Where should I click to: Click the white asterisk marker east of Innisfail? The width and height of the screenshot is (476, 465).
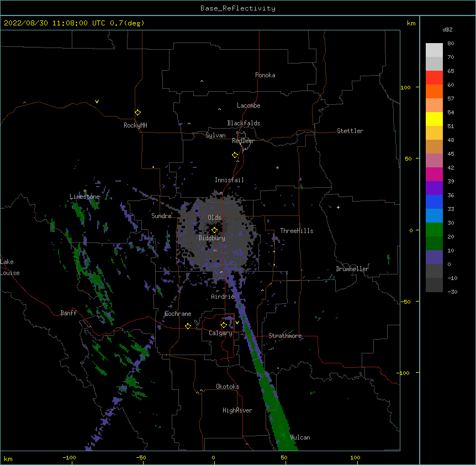pyautogui.click(x=277, y=167)
